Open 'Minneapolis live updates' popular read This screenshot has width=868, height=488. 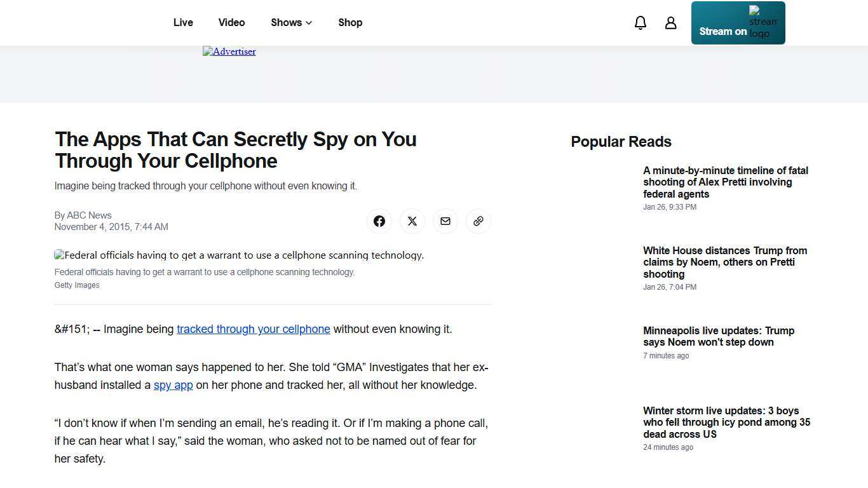(718, 337)
